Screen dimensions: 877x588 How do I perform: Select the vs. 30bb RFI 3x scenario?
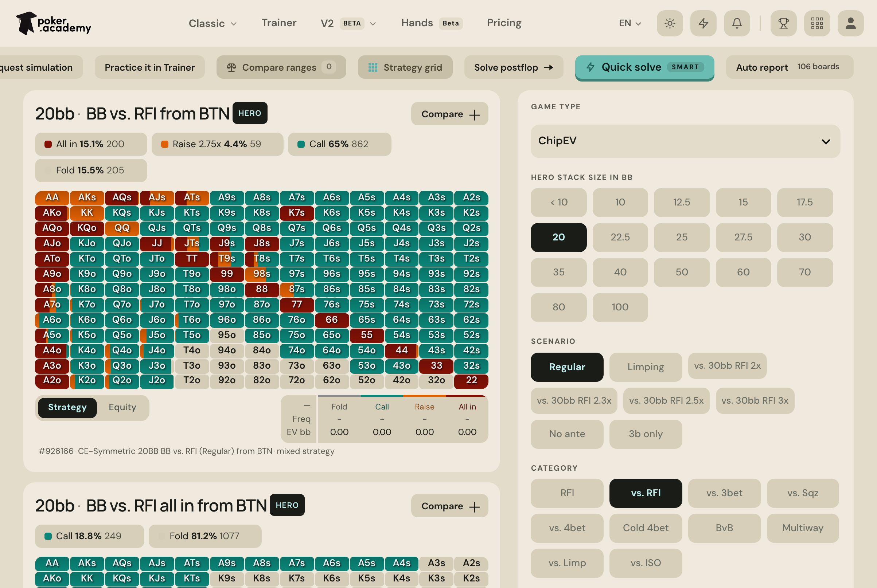pos(755,400)
